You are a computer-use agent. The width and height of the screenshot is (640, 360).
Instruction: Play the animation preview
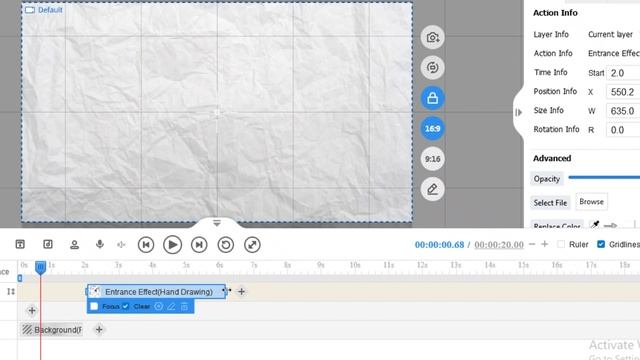coord(172,245)
